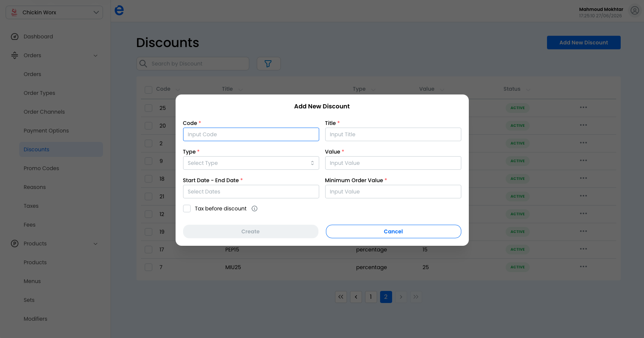Open Dashboard in the sidebar
The height and width of the screenshot is (338, 644).
(38, 37)
